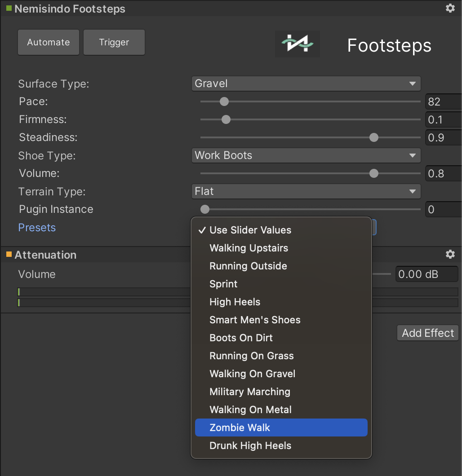
Task: Open Surface Type dropdown showing Gravel
Action: pyautogui.click(x=306, y=84)
